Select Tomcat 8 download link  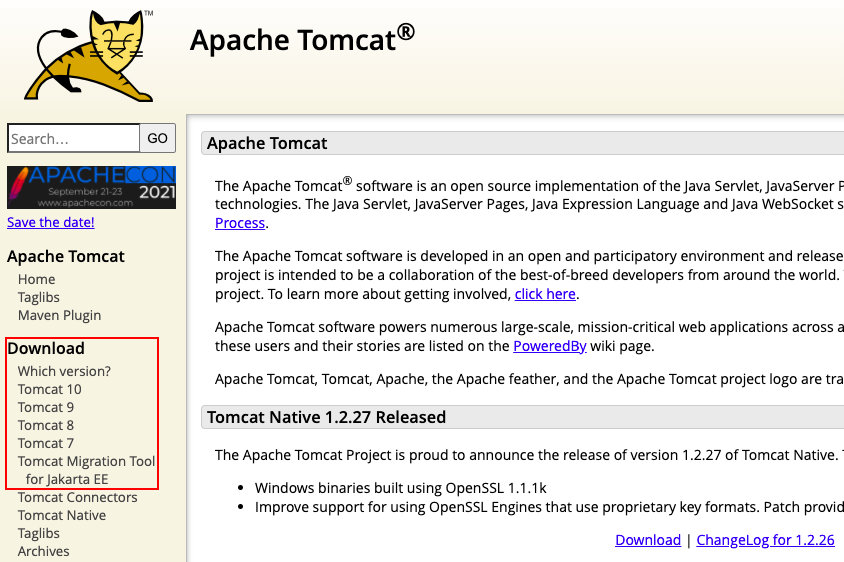click(x=46, y=425)
